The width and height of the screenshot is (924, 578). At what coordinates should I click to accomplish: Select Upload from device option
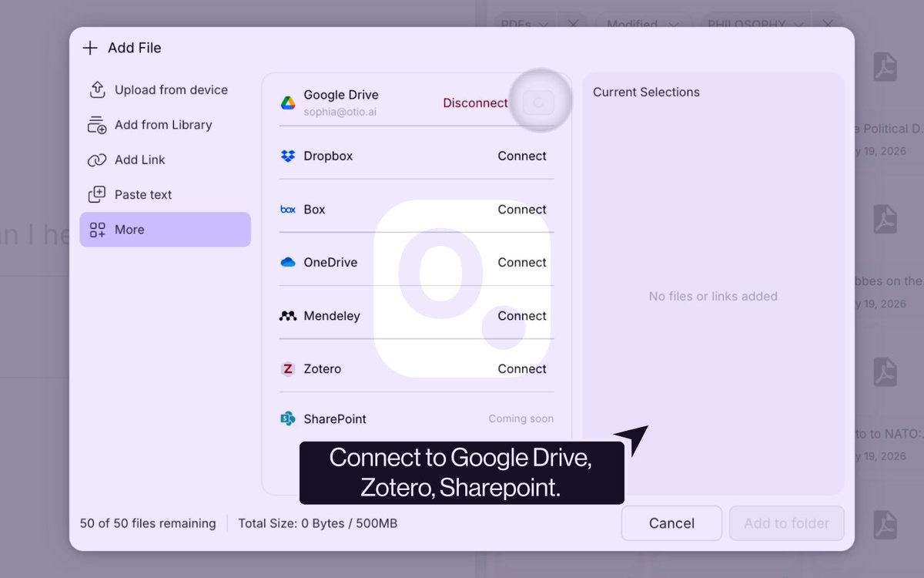[x=166, y=89]
